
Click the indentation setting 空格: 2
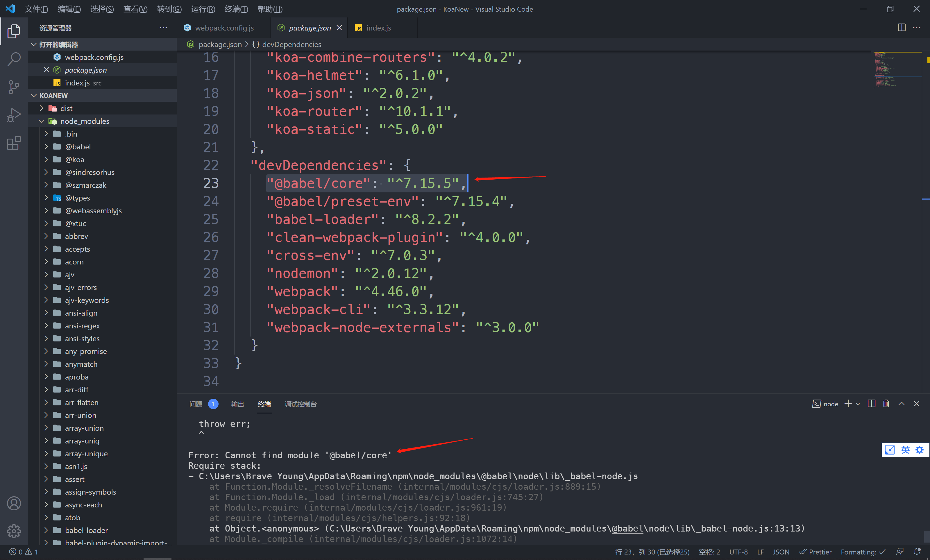click(x=709, y=552)
